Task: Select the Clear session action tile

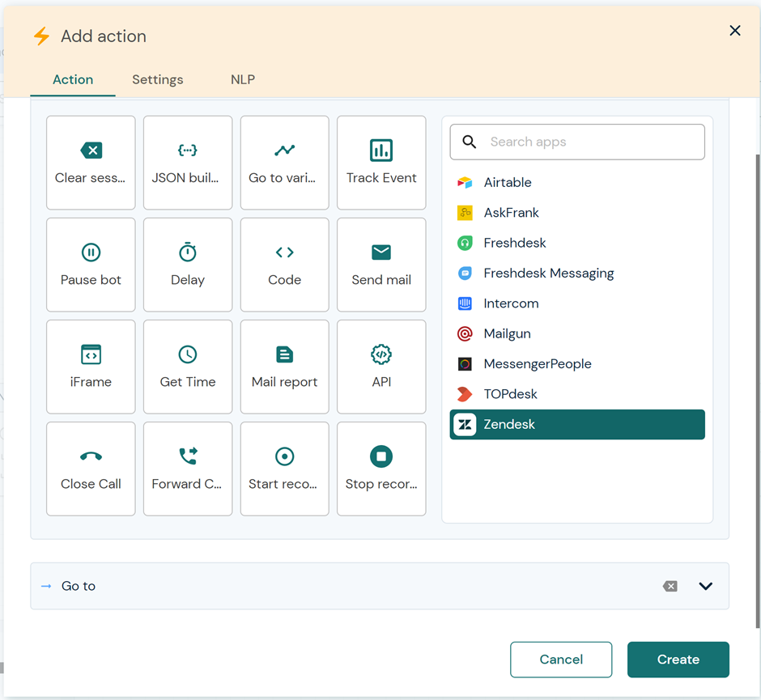Action: (x=91, y=163)
